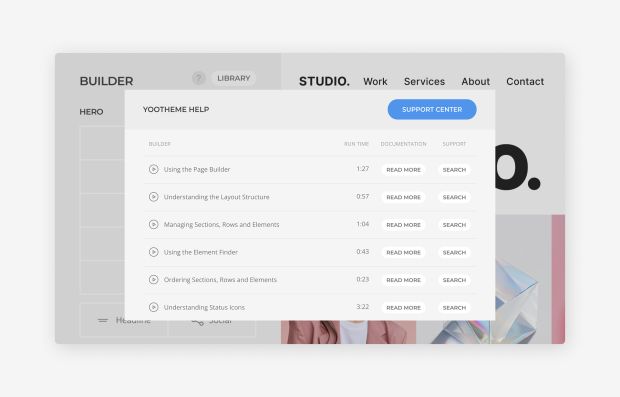Search support for Understanding Status Icons
Image resolution: width=620 pixels, height=397 pixels.
tap(454, 308)
